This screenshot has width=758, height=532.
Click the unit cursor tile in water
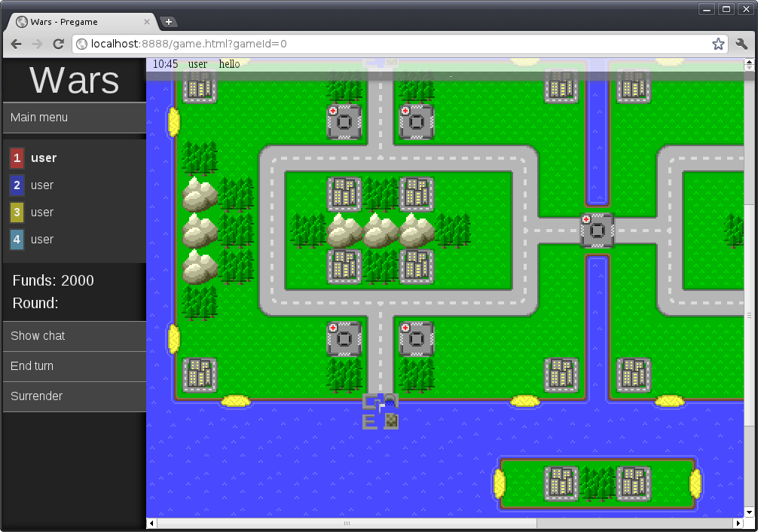click(381, 411)
